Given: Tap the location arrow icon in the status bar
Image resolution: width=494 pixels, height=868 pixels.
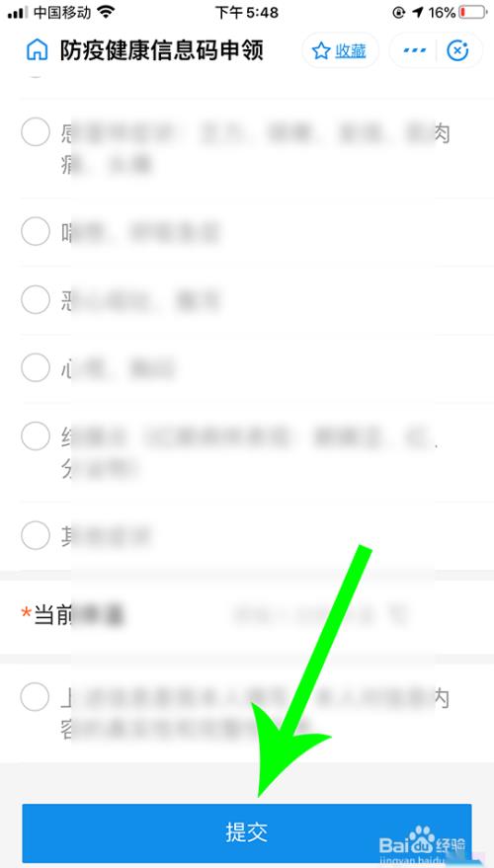Looking at the screenshot, I should (418, 12).
